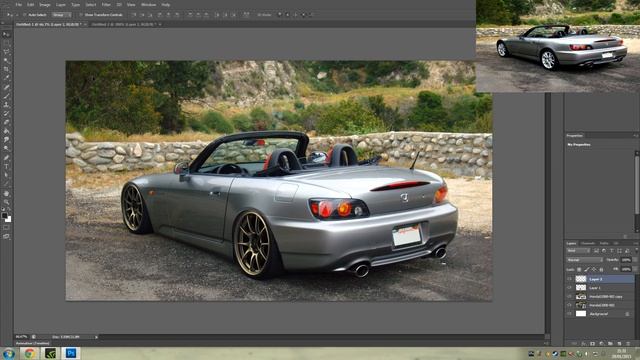Select the Lasso tool
Screen dimensions: 640x360
pos(6,52)
